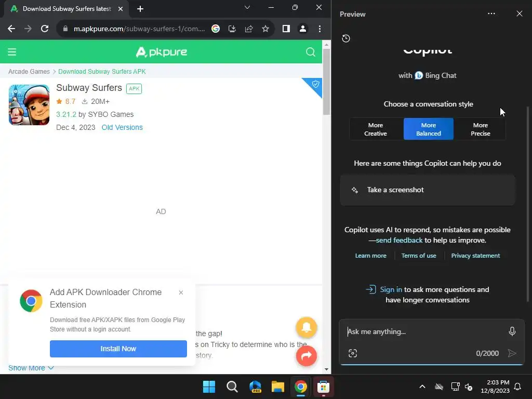Click the red share arrow button

[307, 356]
